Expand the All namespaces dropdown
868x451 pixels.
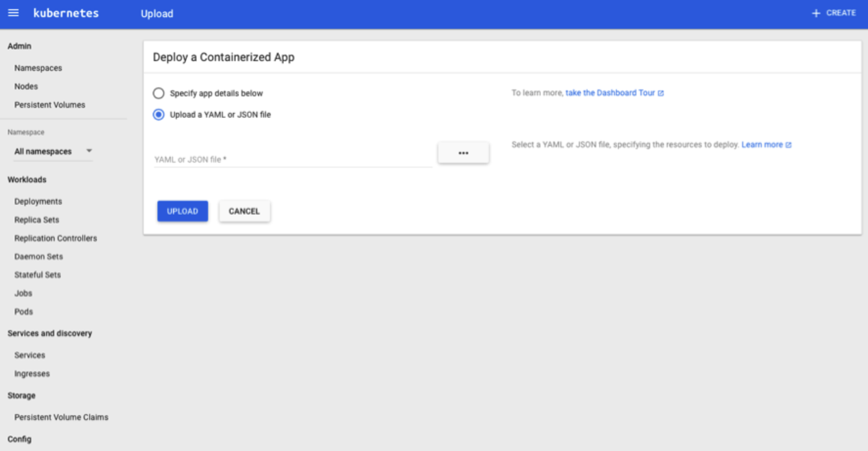[x=89, y=151]
